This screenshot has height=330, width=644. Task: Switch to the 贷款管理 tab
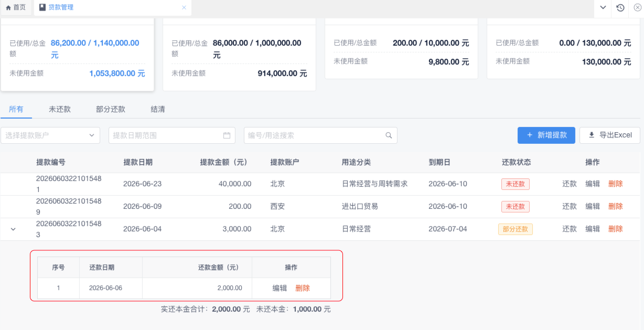61,8
